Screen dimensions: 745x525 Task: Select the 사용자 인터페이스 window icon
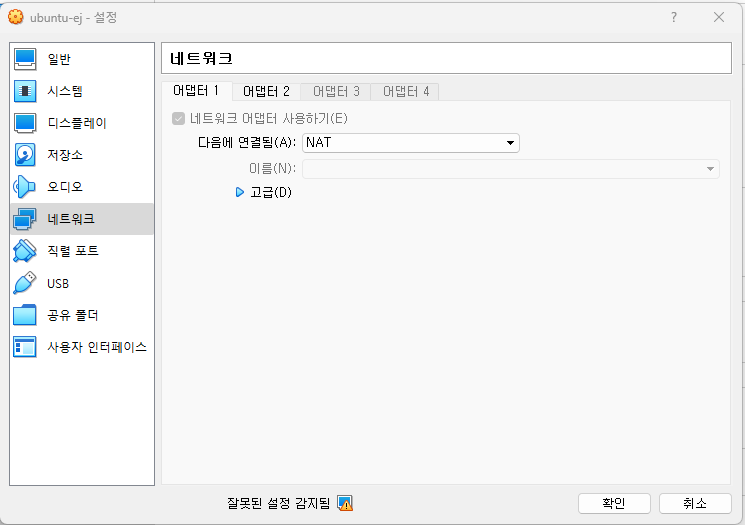25,347
